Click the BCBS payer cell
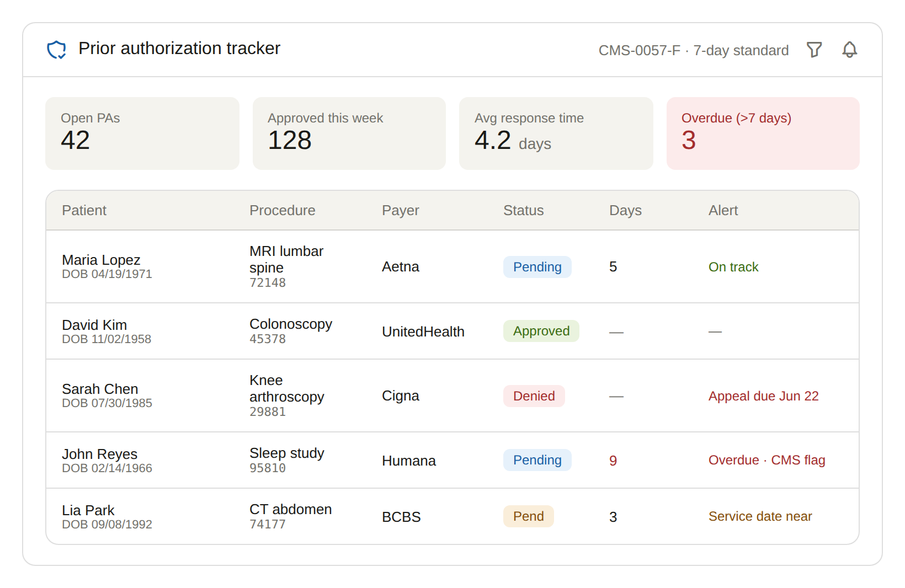 click(x=401, y=517)
